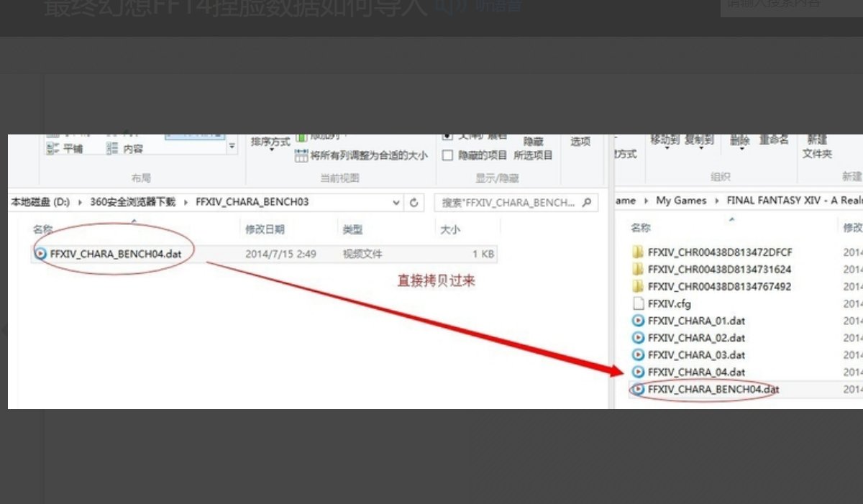Screen dimensions: 863x504
Task: Expand the layout gallery more arrow
Action: point(232,147)
